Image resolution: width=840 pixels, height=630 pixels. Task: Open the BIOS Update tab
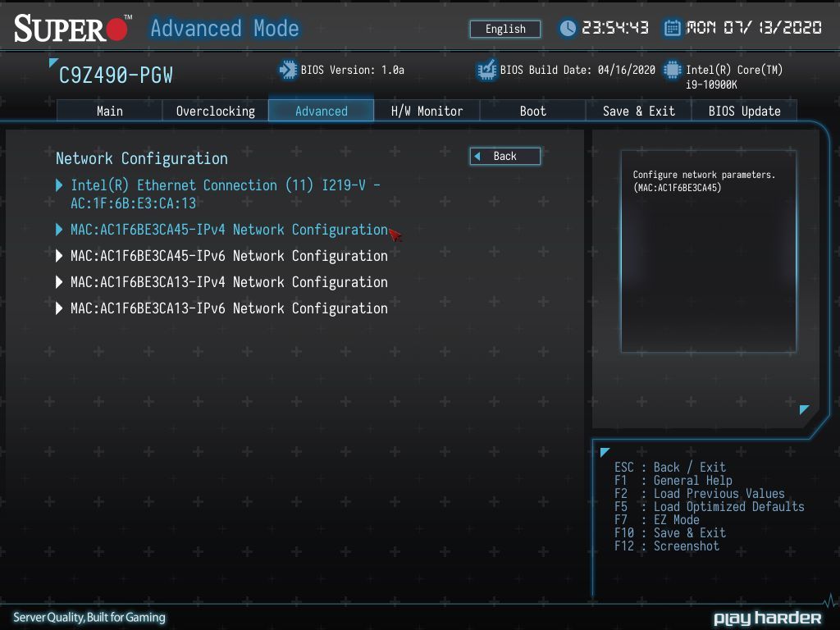pyautogui.click(x=744, y=111)
